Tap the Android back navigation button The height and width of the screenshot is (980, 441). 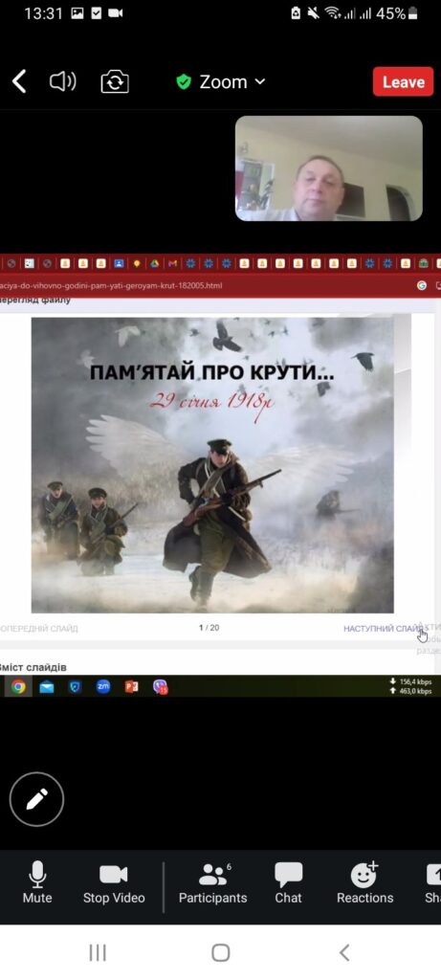(344, 952)
